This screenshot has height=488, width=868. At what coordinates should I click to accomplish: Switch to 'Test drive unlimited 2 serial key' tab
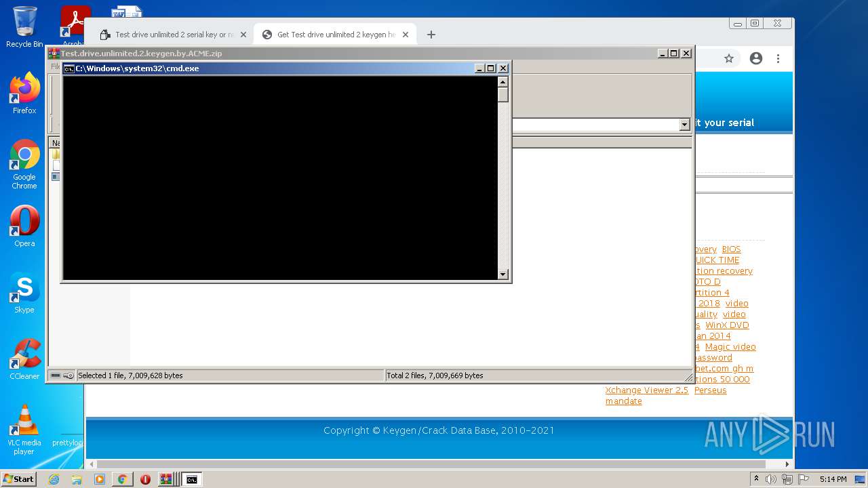click(x=175, y=35)
